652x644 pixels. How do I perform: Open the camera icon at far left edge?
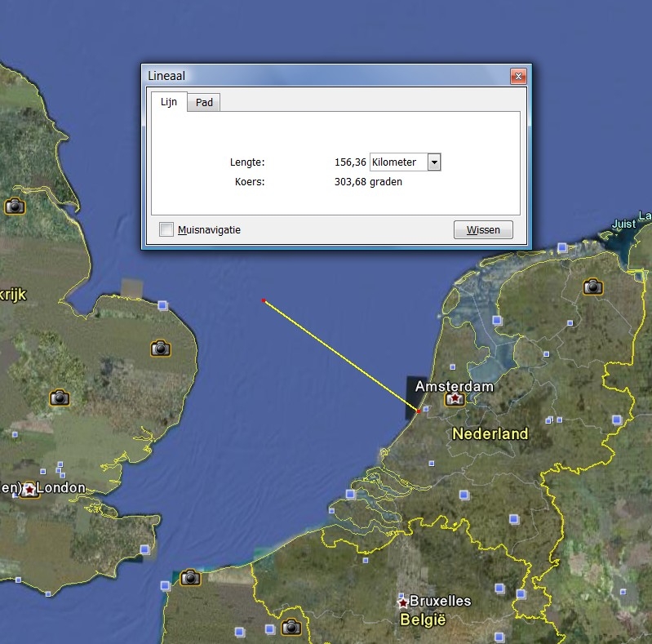click(15, 206)
